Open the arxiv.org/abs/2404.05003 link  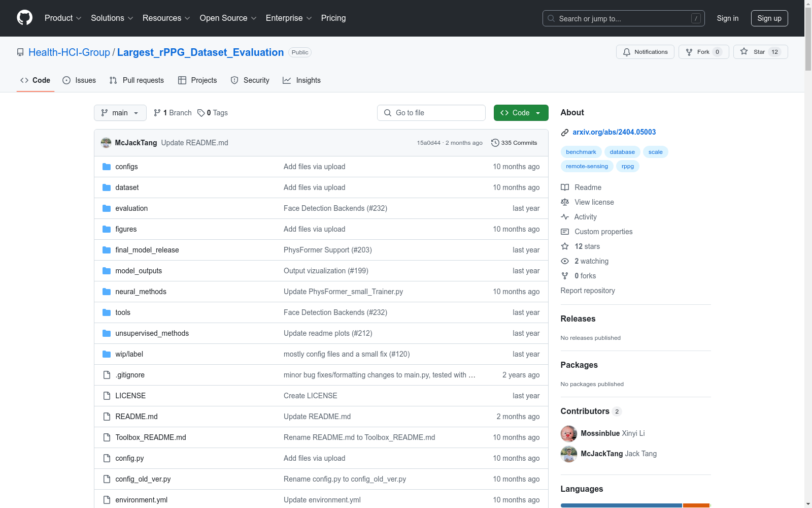614,132
